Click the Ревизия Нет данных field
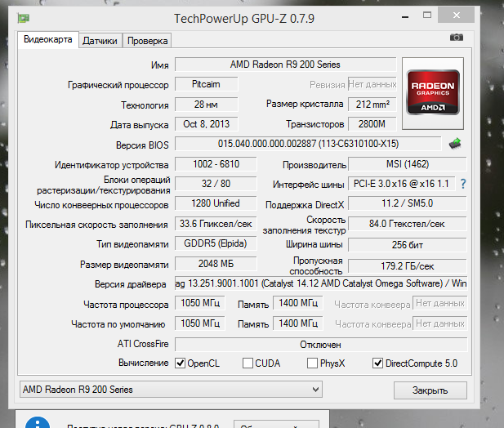This screenshot has width=504, height=428. (372, 84)
